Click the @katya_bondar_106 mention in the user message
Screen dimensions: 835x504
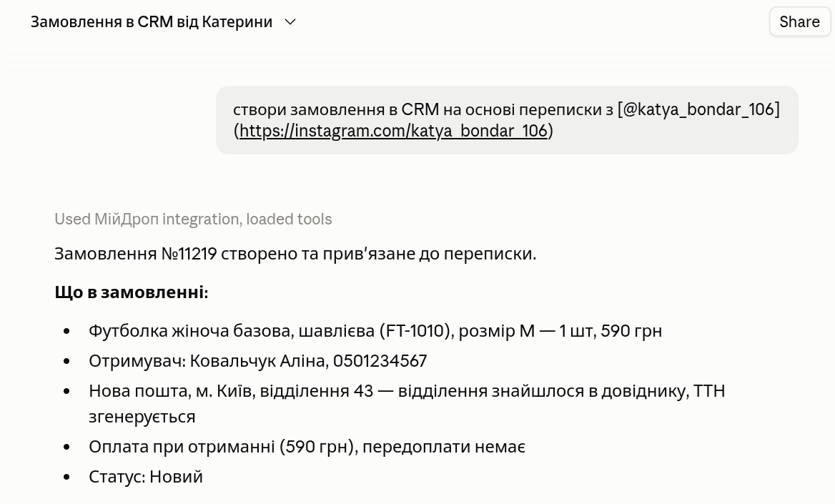[x=698, y=109]
